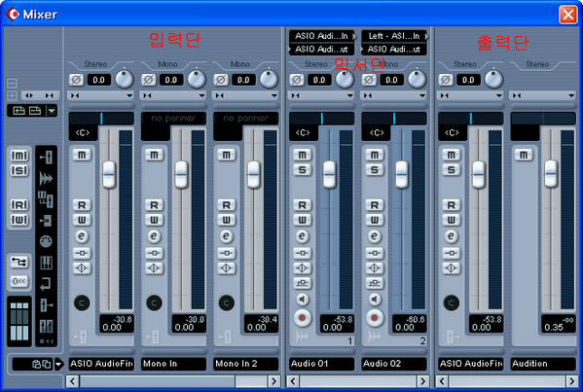The height and width of the screenshot is (392, 583).
Task: Click the global read-all automation icon
Action: coord(19,205)
